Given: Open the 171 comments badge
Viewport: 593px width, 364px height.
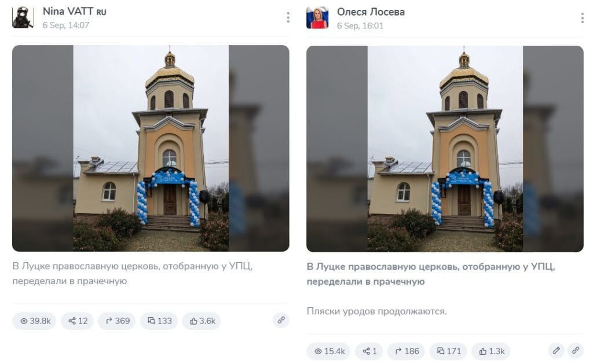Looking at the screenshot, I should click(x=448, y=351).
